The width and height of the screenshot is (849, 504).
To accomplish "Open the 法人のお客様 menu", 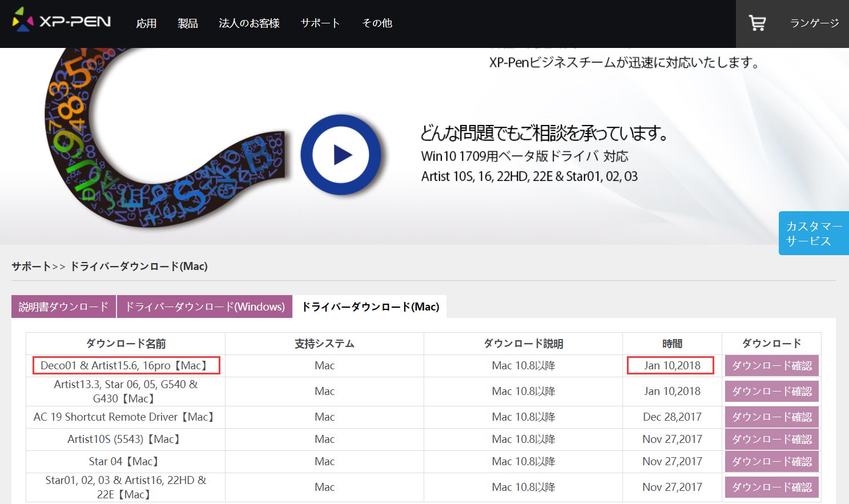I will coord(249,23).
